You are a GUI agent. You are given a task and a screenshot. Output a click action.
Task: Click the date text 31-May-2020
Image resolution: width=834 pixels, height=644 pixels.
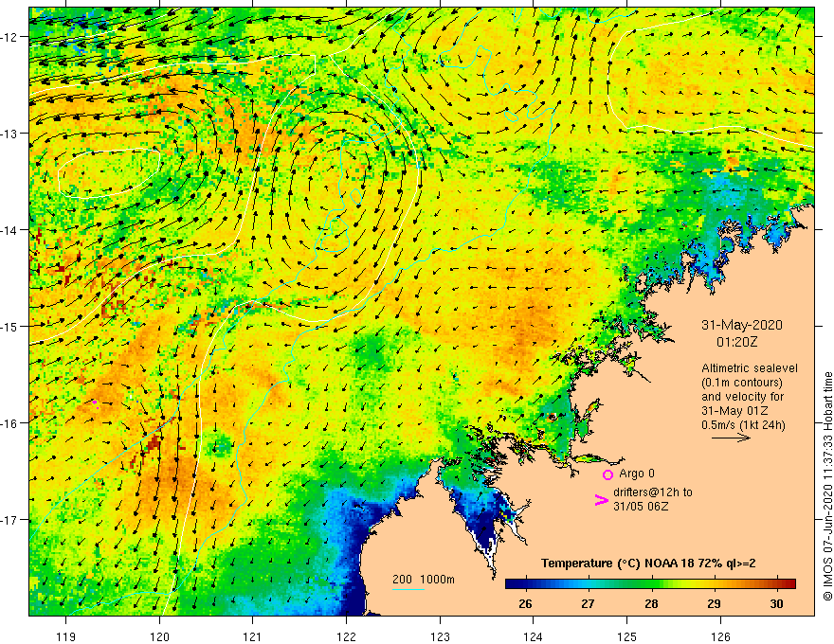(x=742, y=325)
